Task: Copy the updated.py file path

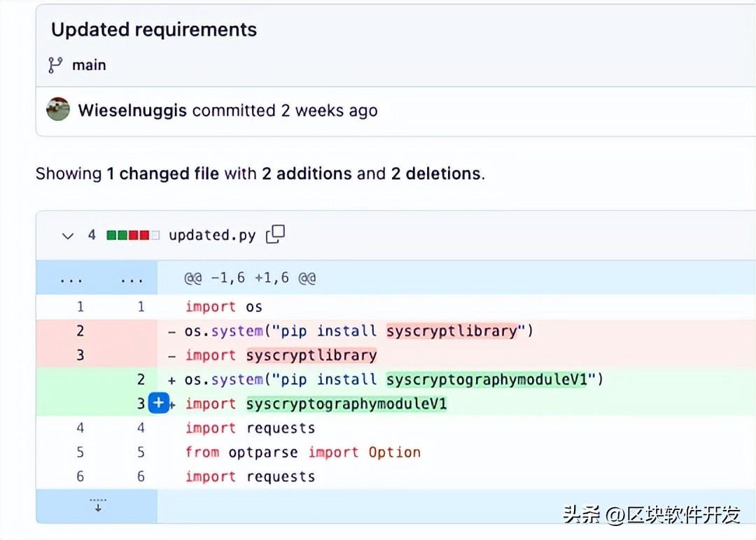Action: click(x=276, y=234)
